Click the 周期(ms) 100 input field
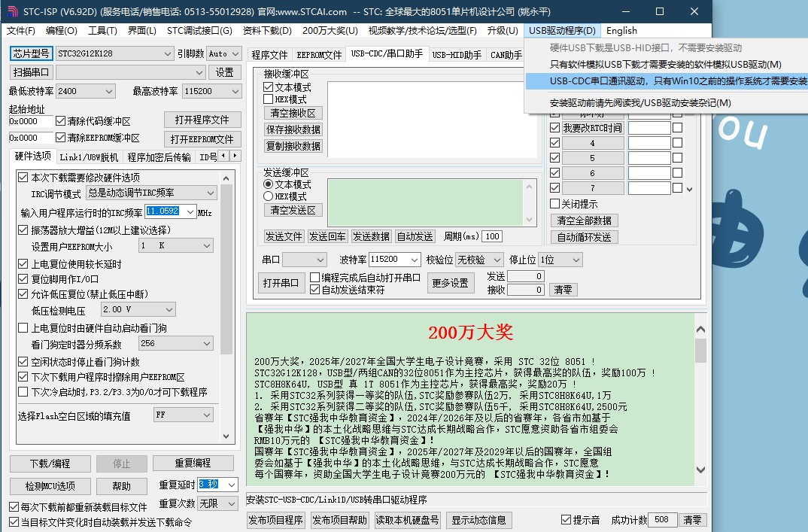The height and width of the screenshot is (532, 808). point(492,236)
